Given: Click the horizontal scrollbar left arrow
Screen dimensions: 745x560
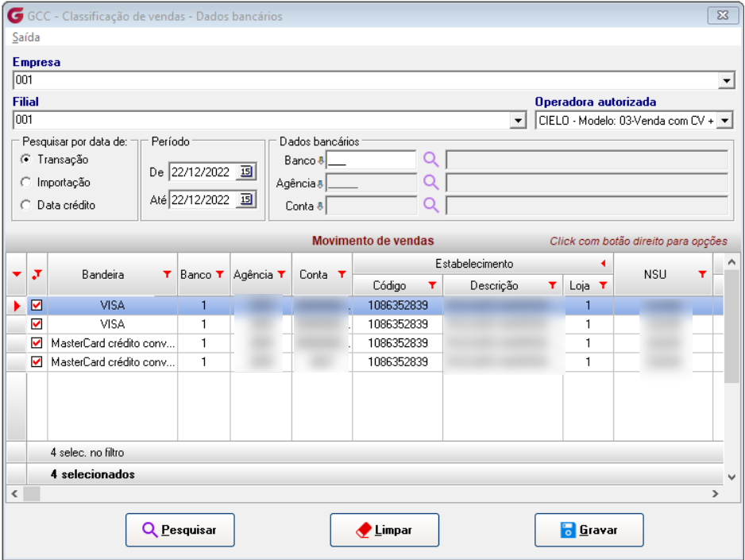Looking at the screenshot, I should click(15, 494).
